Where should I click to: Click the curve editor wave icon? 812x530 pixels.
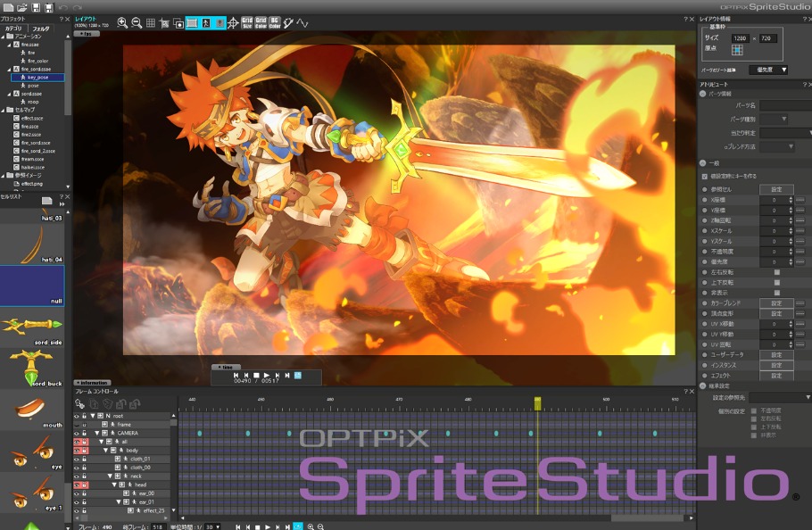(x=302, y=22)
